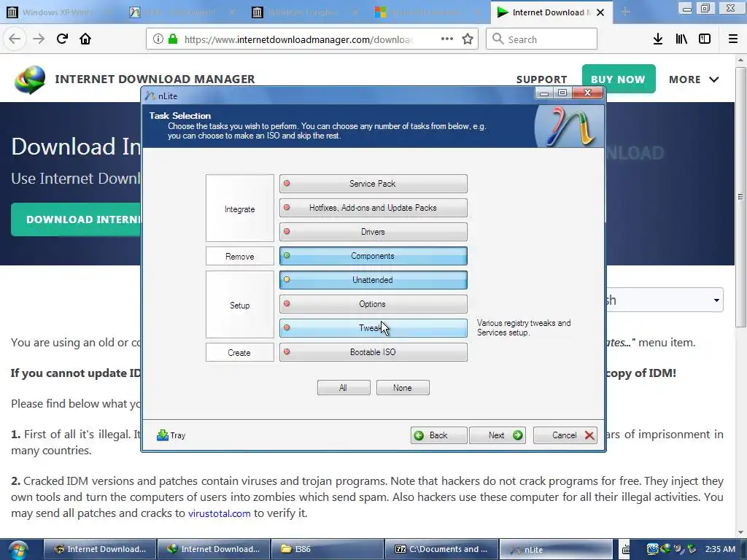Switch to 7-Zip C:\Documents taskbar window
747x560 pixels.
(x=441, y=549)
